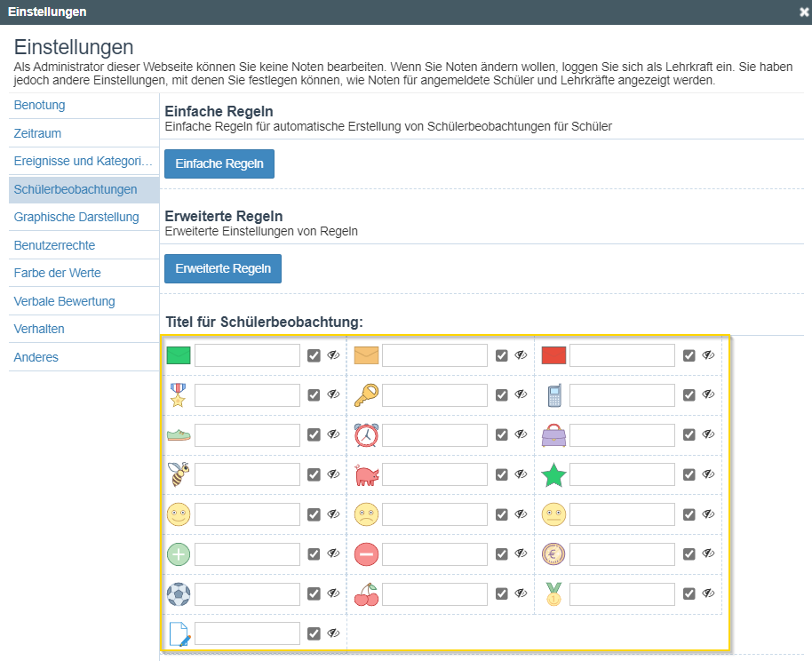Open Farbe der Werte section

tap(58, 273)
